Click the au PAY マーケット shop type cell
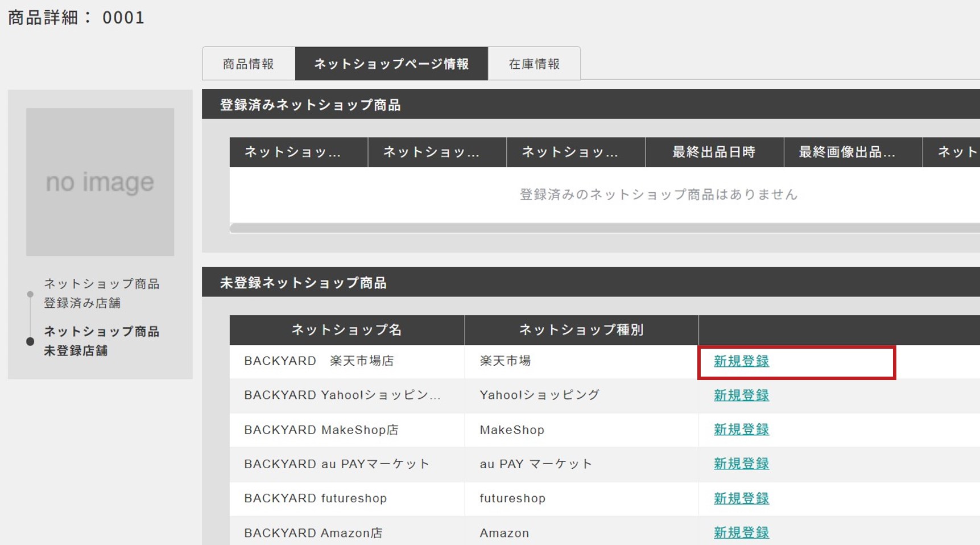 tap(581, 464)
